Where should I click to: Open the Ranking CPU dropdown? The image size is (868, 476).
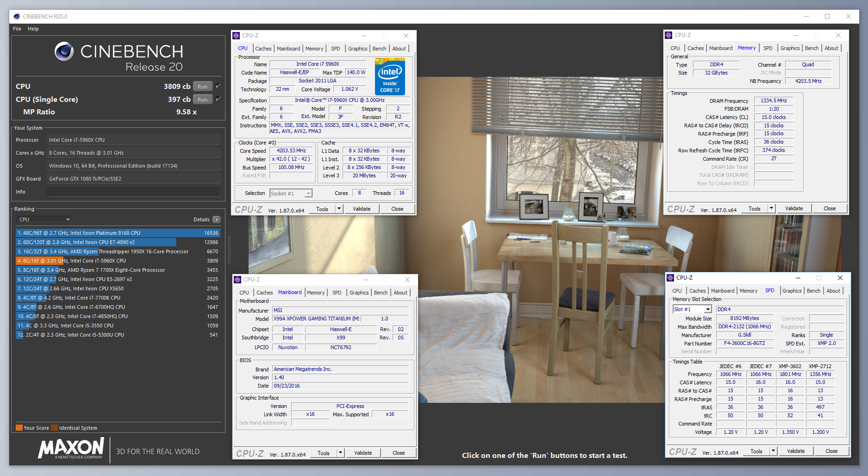tap(44, 219)
